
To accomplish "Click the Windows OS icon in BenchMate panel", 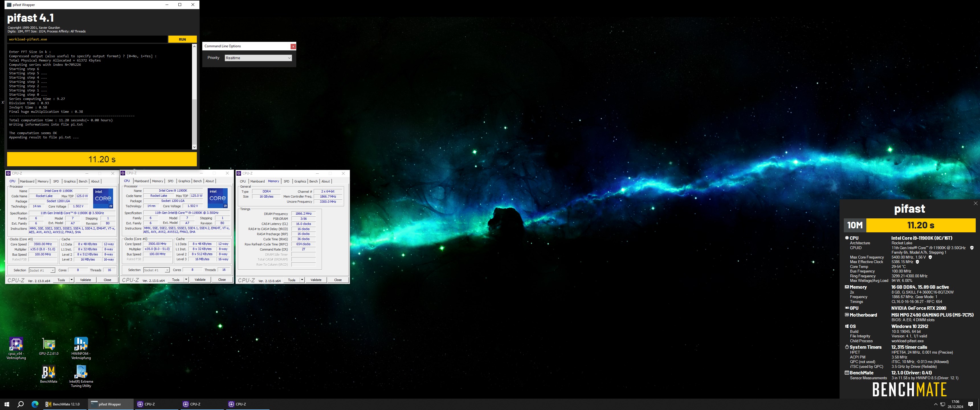I will pyautogui.click(x=847, y=326).
